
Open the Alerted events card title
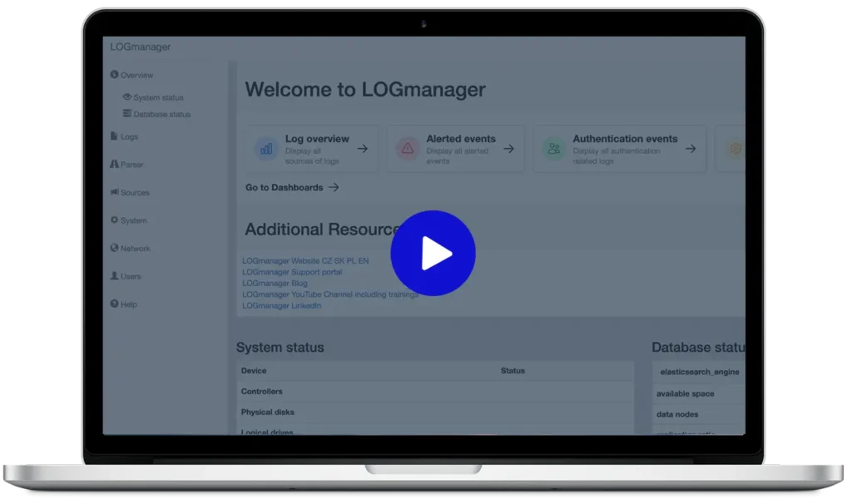[461, 139]
